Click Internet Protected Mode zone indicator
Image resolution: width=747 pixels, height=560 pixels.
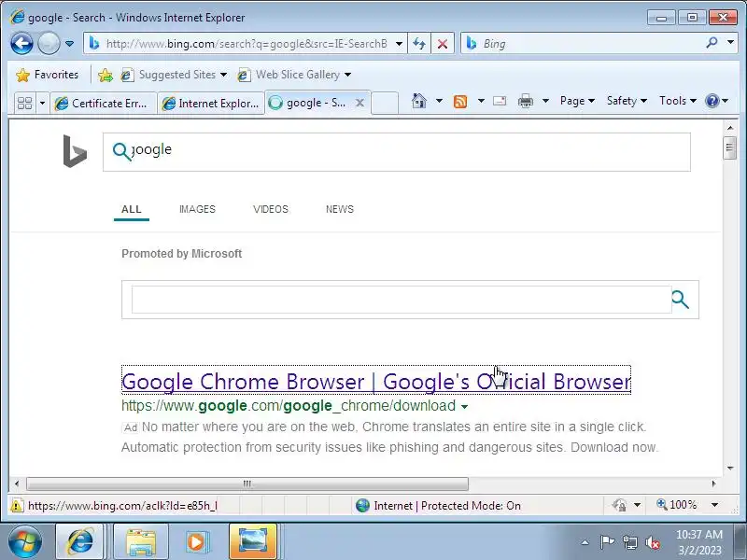click(438, 505)
